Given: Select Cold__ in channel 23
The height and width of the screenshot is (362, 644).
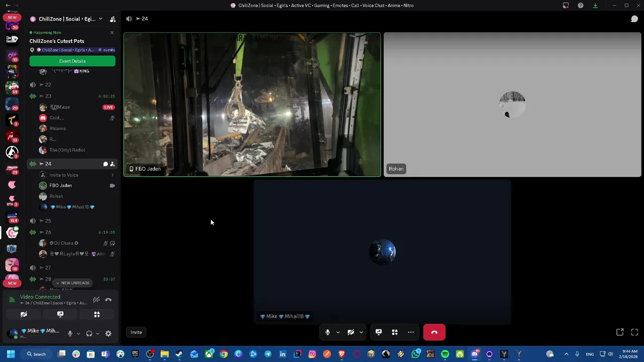Looking at the screenshot, I should 77,118.
